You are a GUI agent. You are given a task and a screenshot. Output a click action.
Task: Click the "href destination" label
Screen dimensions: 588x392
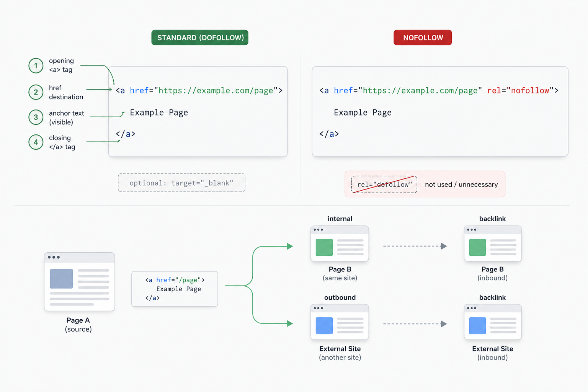[66, 92]
